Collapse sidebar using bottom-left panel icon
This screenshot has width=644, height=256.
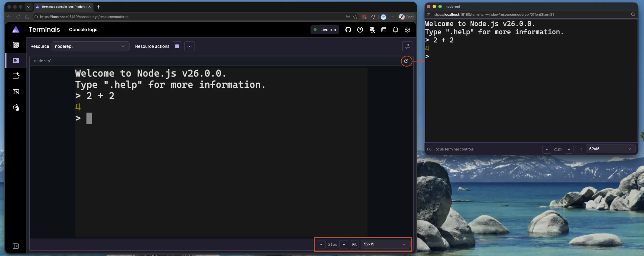(x=16, y=246)
